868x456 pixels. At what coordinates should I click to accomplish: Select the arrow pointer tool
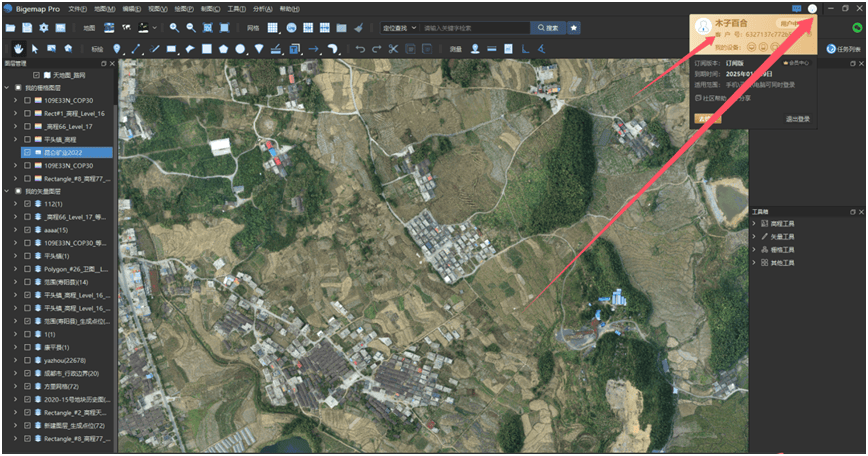click(35, 49)
